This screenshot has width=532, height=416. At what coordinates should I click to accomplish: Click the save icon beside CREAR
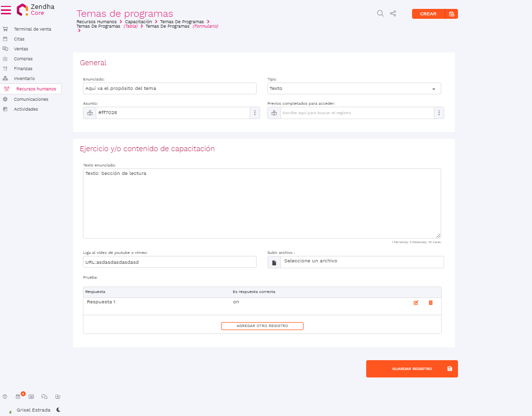(452, 14)
